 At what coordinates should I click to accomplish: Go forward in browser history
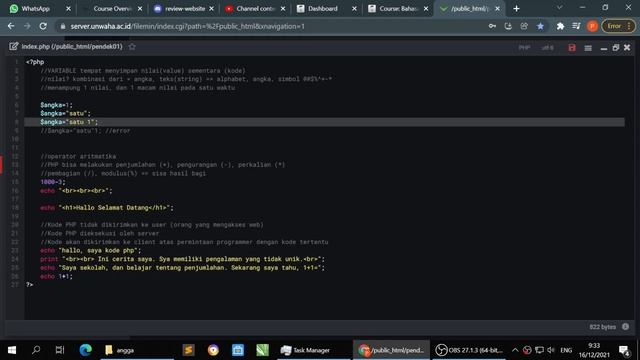(x=27, y=26)
